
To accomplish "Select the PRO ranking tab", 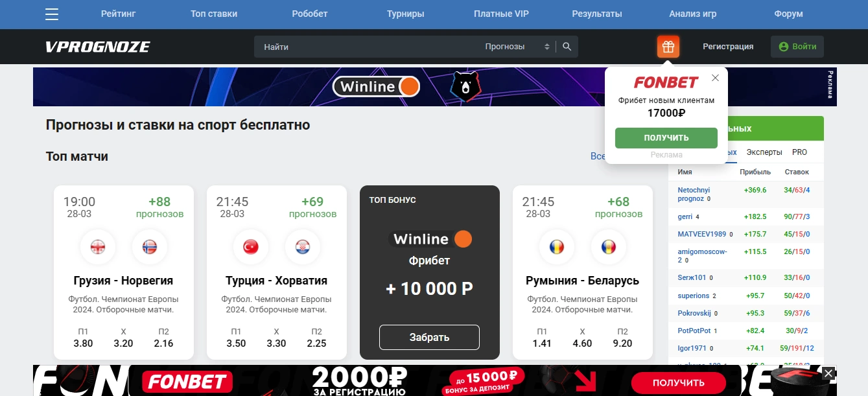I will 799,152.
